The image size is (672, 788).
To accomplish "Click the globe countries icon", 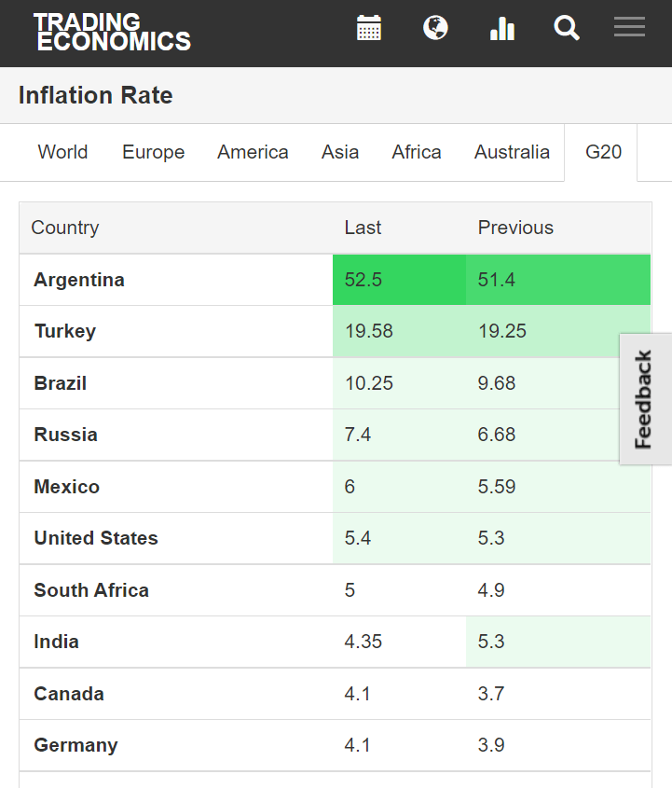I will click(435, 28).
